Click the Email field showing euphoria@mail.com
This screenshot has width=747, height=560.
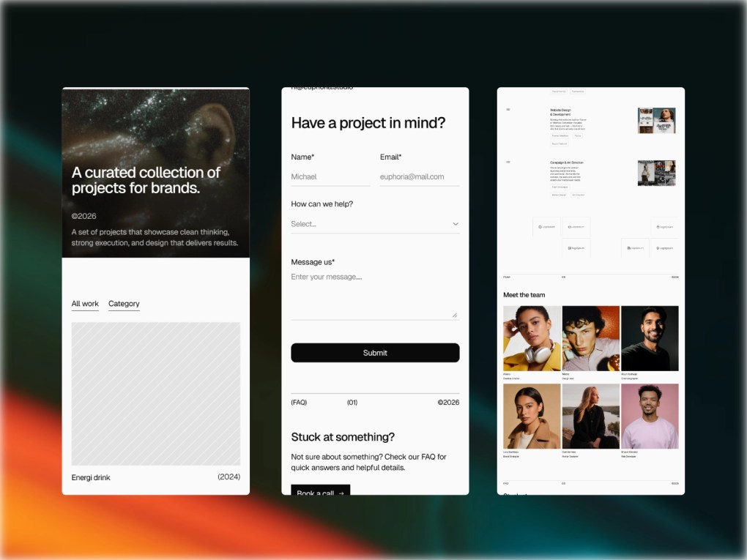click(x=419, y=176)
